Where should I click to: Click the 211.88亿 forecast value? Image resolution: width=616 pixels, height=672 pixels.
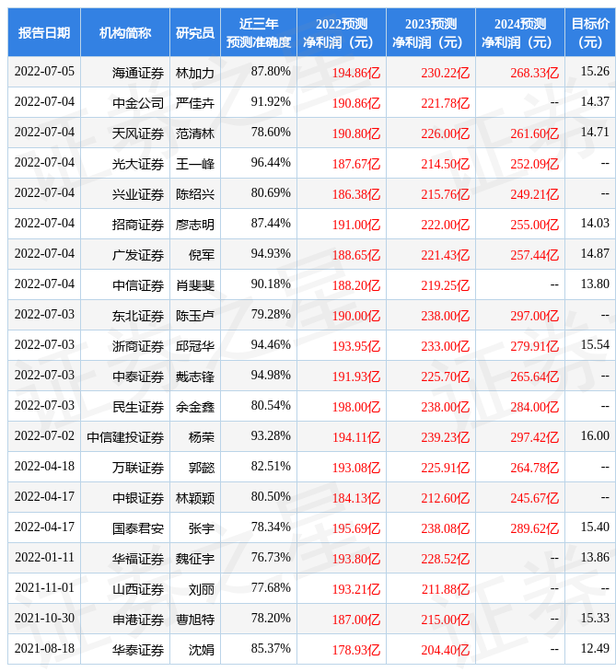coord(446,589)
